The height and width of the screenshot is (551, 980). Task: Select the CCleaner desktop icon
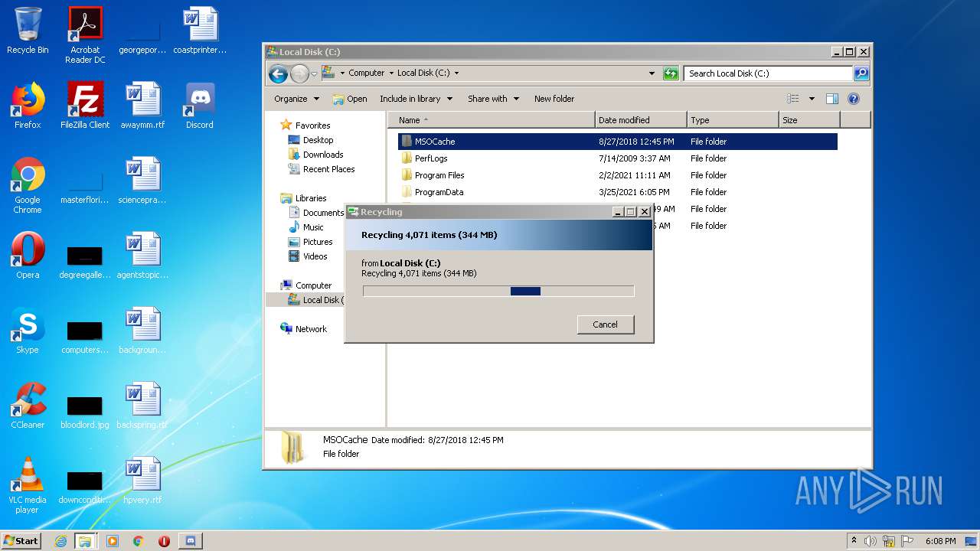[x=28, y=406]
